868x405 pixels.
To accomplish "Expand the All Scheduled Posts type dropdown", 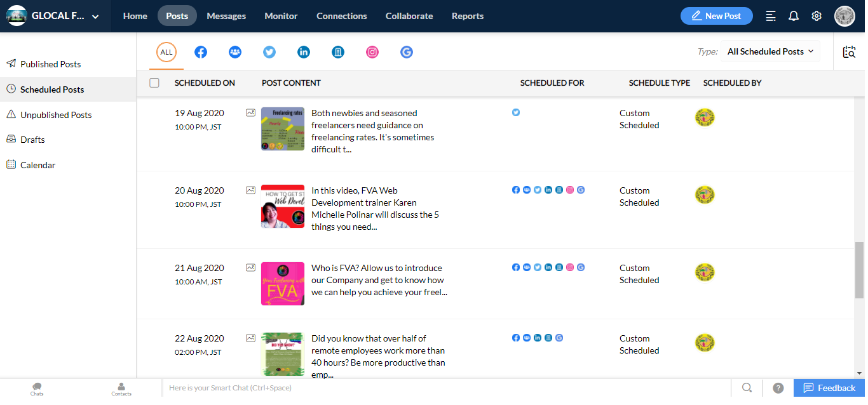I will [770, 51].
